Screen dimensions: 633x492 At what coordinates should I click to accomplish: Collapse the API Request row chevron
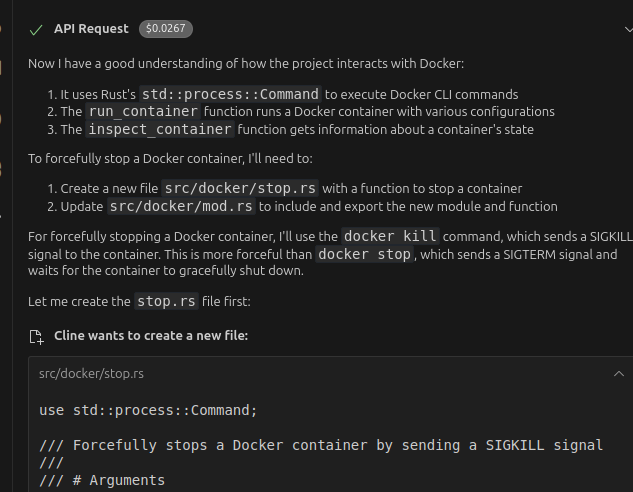tap(627, 30)
